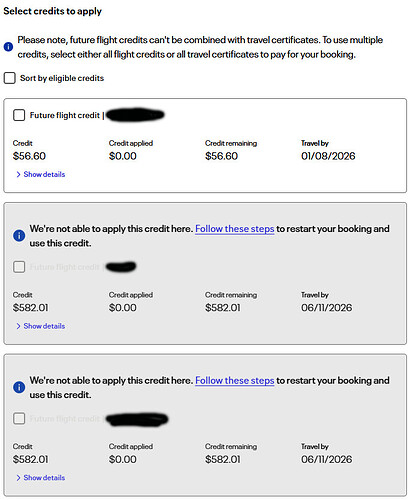Click the Future flight credit label in the top card
This screenshot has width=410, height=500.
click(65, 115)
